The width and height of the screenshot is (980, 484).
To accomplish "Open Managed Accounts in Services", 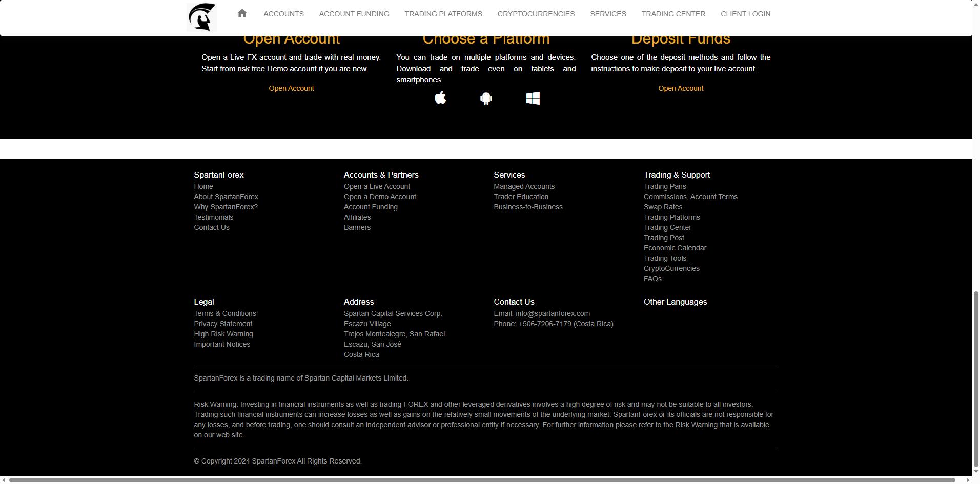I will pos(524,186).
